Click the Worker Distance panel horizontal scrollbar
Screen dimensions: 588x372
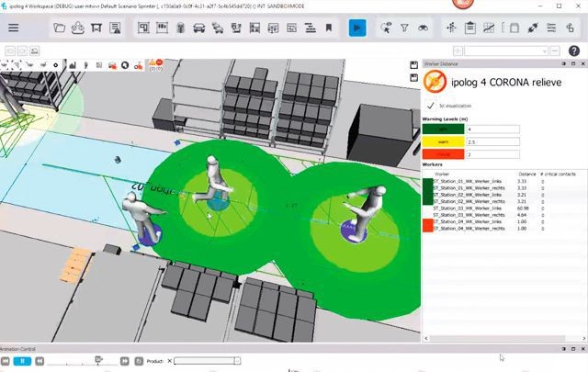coord(497,338)
